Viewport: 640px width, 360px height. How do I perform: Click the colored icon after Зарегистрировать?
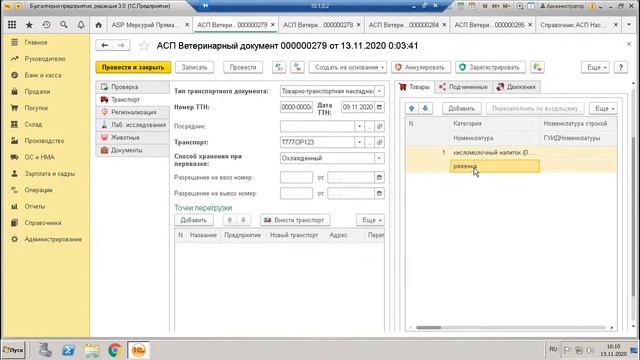coord(537,67)
